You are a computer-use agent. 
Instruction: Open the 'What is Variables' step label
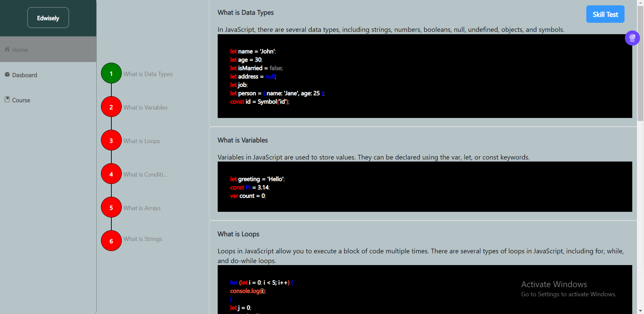(146, 107)
